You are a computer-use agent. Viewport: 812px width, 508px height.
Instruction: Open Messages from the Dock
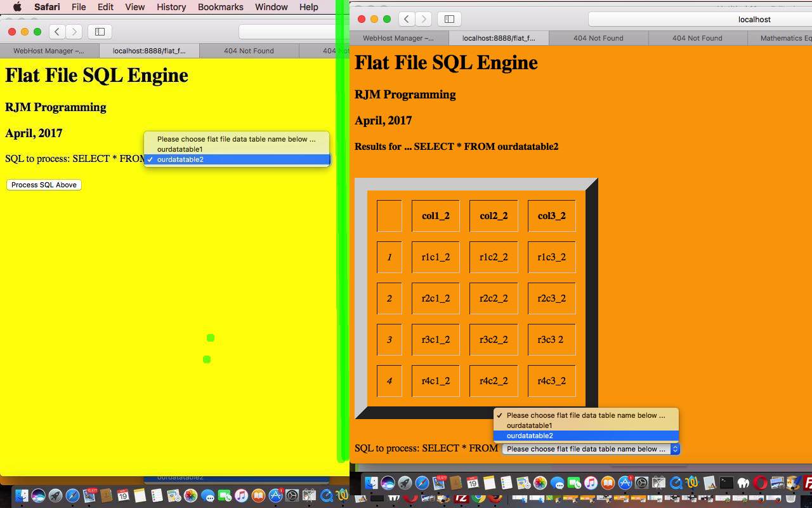(558, 485)
